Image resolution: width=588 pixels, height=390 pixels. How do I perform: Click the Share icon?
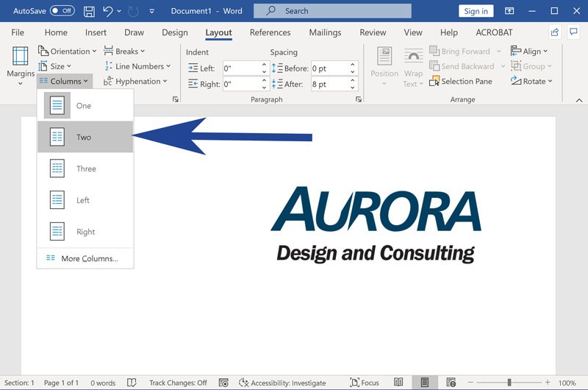555,32
